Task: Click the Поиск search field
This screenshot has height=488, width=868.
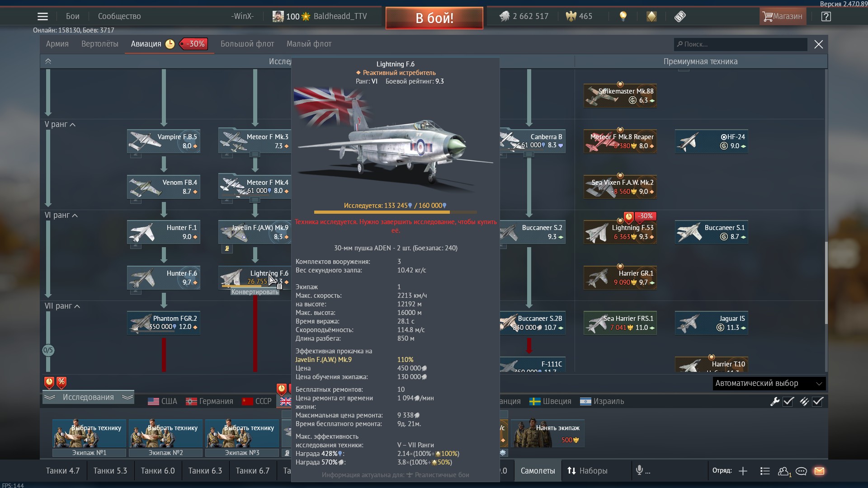Action: click(741, 44)
